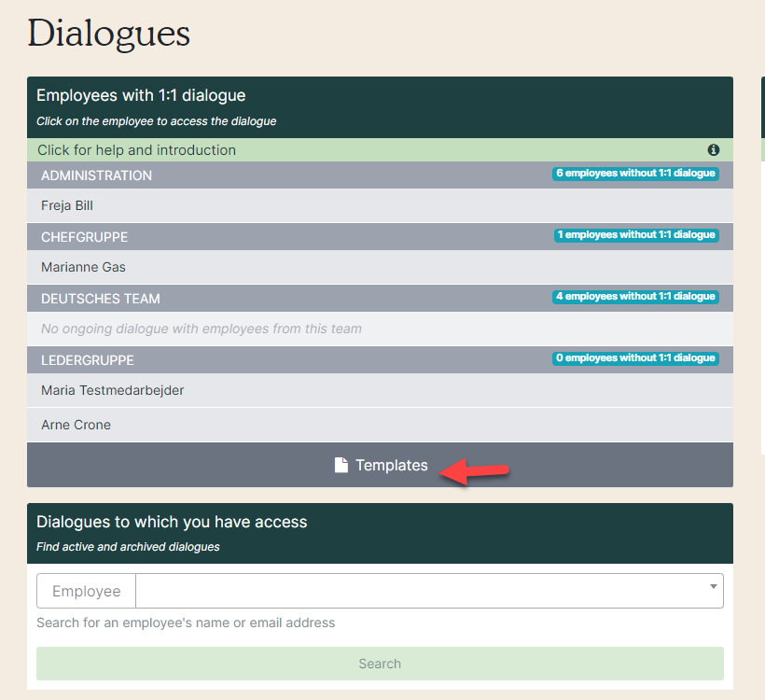Open Arne Crone's dialogue

tap(76, 425)
